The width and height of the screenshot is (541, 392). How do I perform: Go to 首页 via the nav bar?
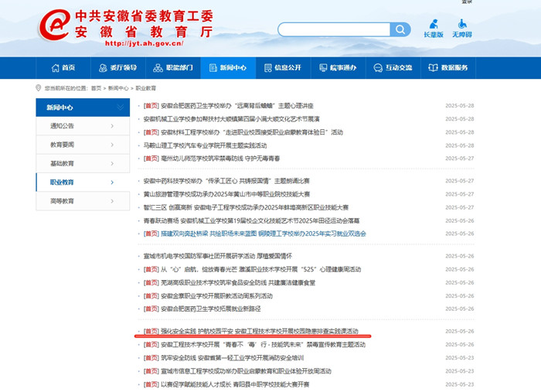(x=63, y=68)
